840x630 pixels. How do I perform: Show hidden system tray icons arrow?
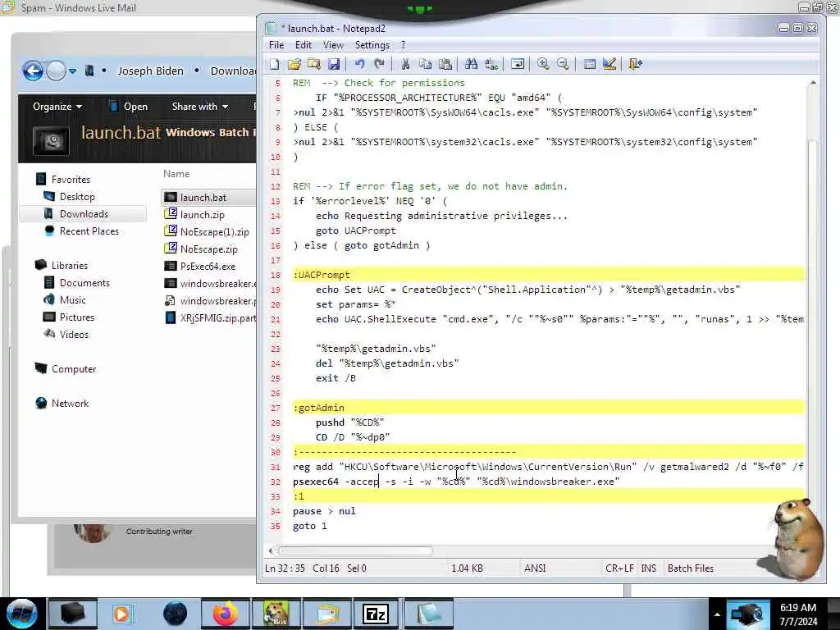point(717,614)
